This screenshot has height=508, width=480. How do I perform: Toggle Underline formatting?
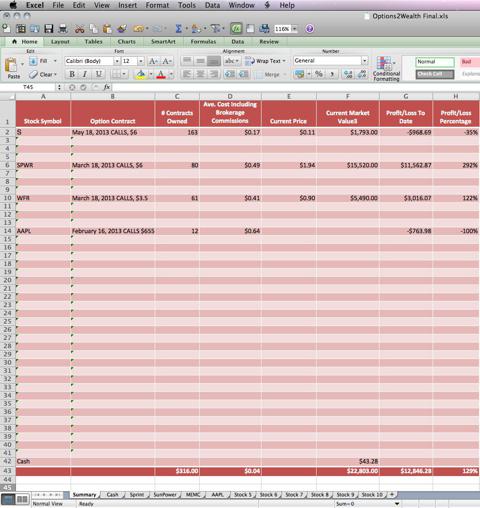99,74
